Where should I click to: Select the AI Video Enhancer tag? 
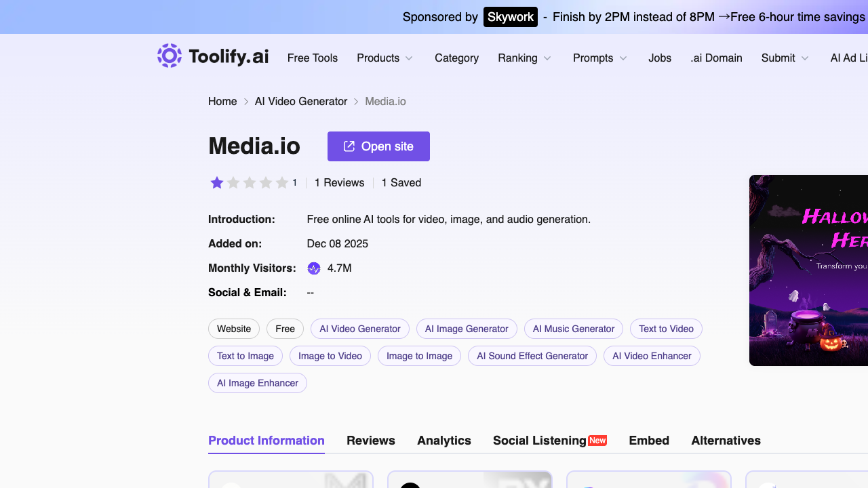(x=652, y=356)
